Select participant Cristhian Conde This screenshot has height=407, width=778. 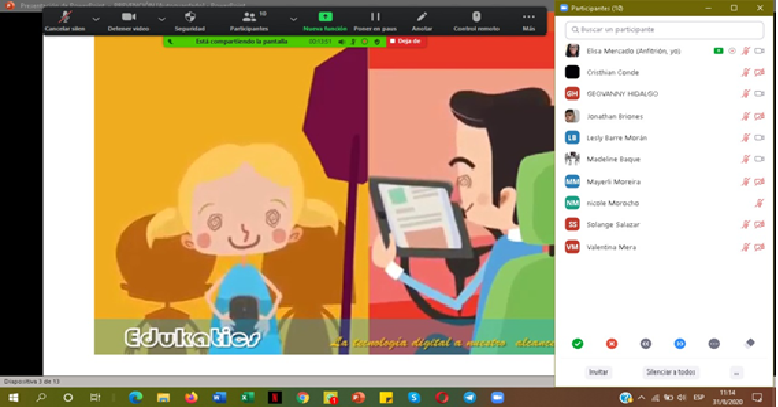[x=664, y=72]
